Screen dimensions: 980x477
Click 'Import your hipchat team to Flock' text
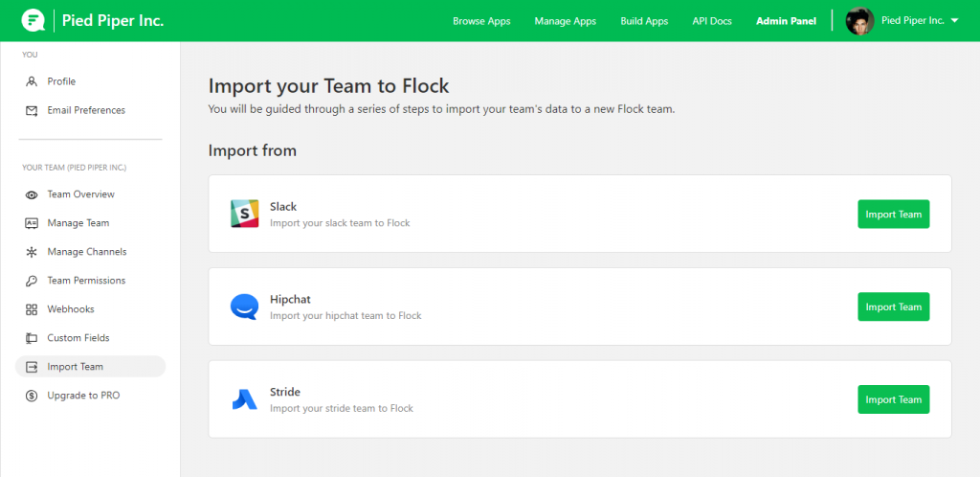(345, 316)
